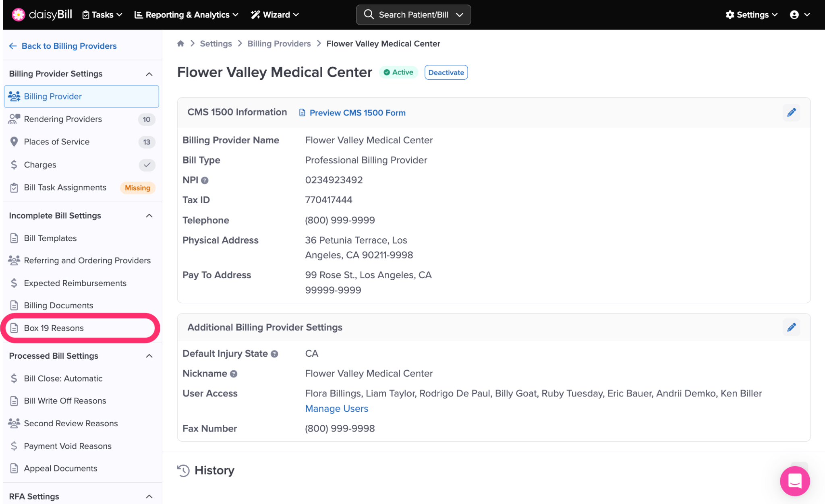This screenshot has width=825, height=504.
Task: Click the NPI help question-mark icon
Action: [205, 180]
